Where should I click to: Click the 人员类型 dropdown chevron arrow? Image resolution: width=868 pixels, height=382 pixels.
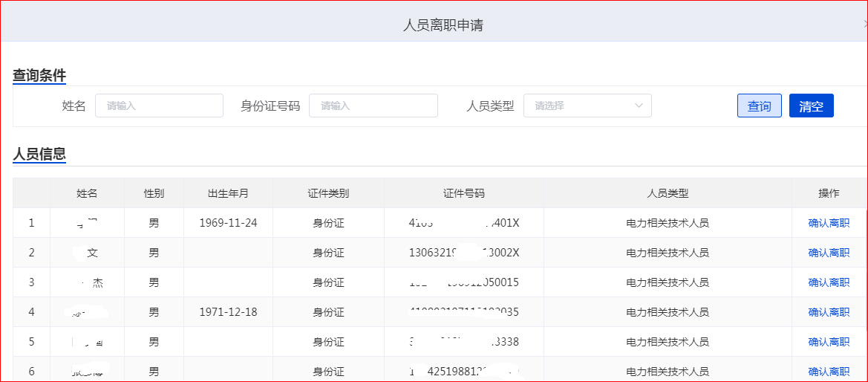(x=639, y=106)
